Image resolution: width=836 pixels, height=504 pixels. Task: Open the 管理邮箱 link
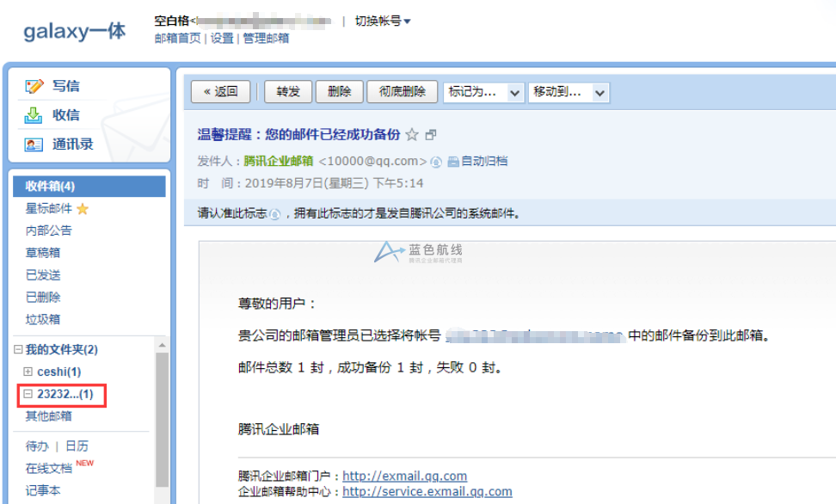click(266, 39)
